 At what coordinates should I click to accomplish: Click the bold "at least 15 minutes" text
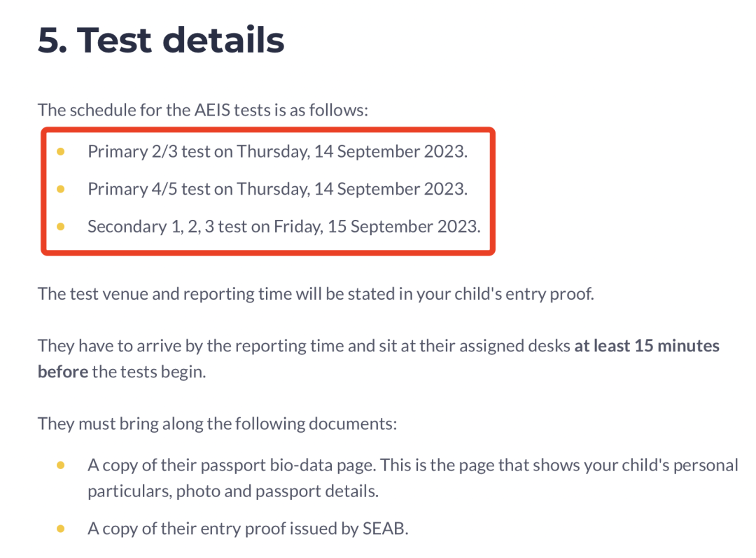click(x=647, y=346)
